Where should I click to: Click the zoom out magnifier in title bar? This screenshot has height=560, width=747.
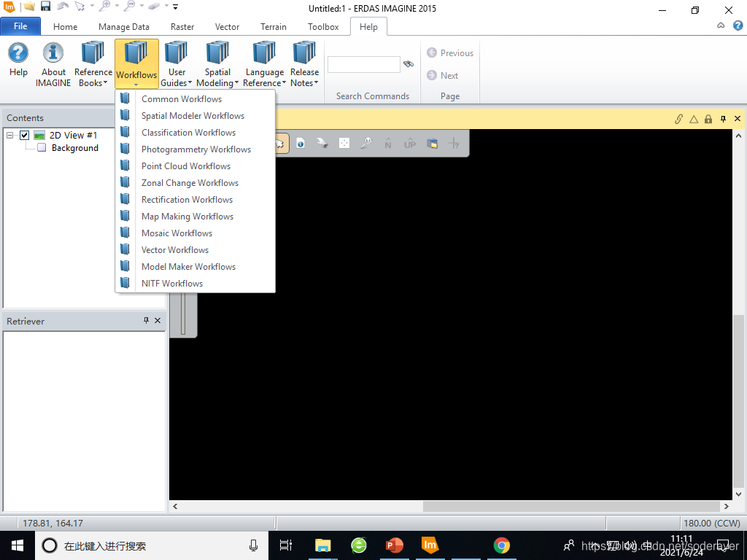129,6
